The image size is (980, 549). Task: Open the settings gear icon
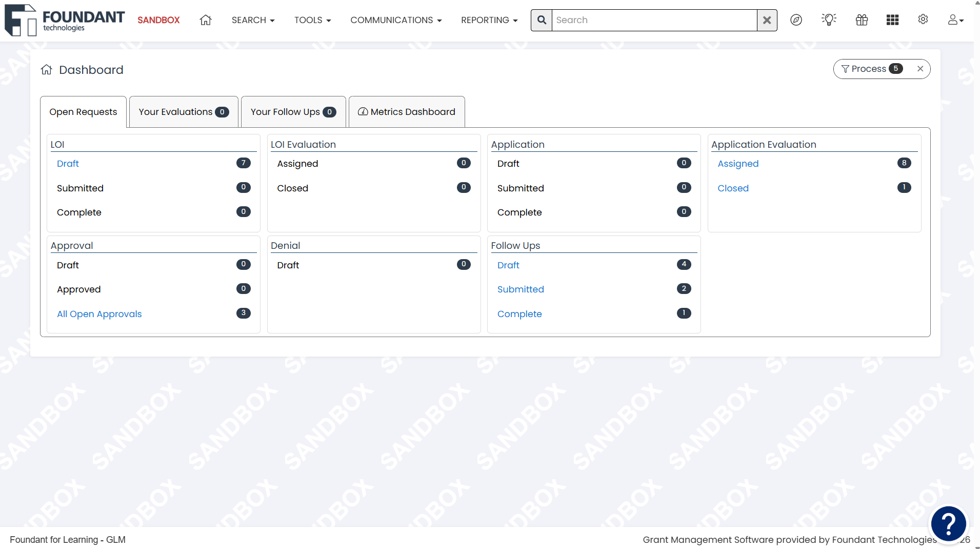(x=923, y=19)
